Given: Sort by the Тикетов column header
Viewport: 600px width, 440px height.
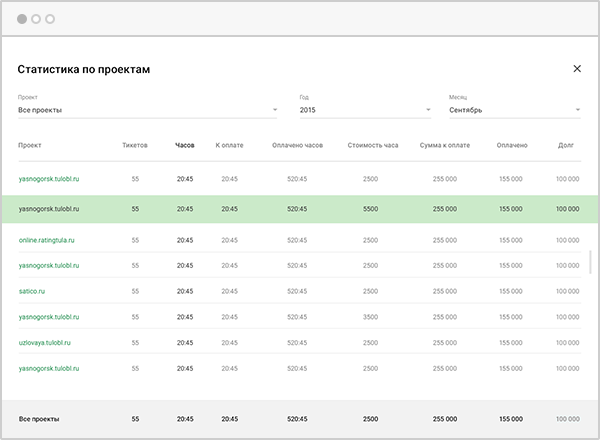Looking at the screenshot, I should coord(135,145).
